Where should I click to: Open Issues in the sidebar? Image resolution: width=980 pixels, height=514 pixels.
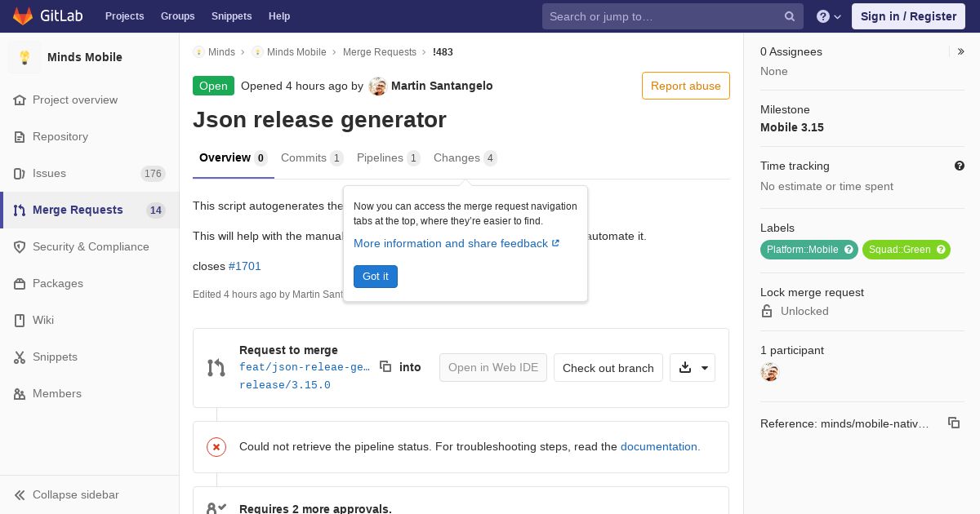coord(90,173)
